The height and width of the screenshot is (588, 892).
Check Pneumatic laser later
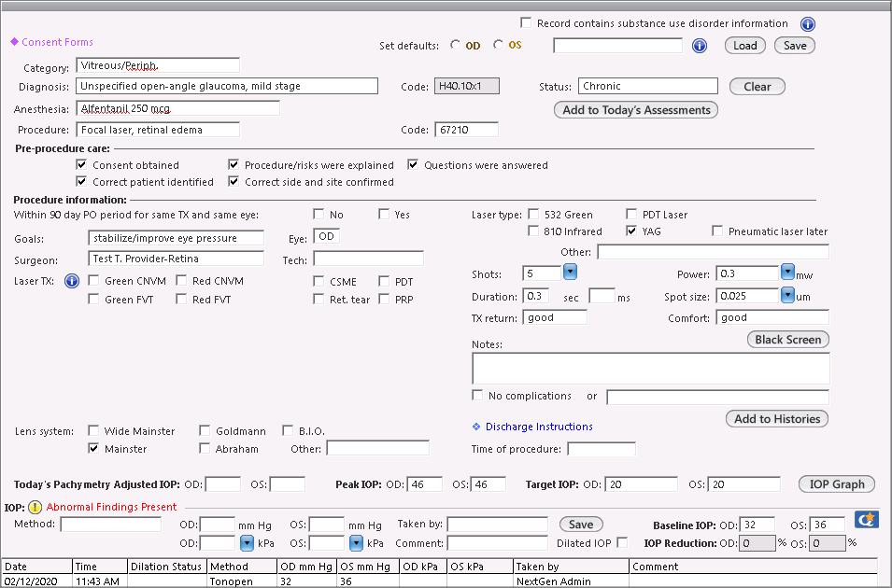718,231
